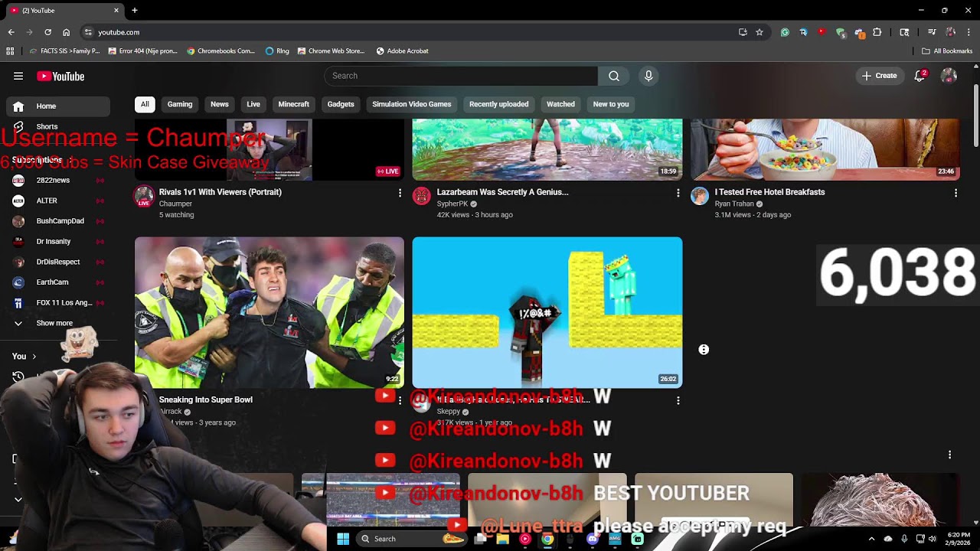Open options for Rivals 1v1 With Viewers video
Image resolution: width=980 pixels, height=551 pixels.
coord(400,193)
